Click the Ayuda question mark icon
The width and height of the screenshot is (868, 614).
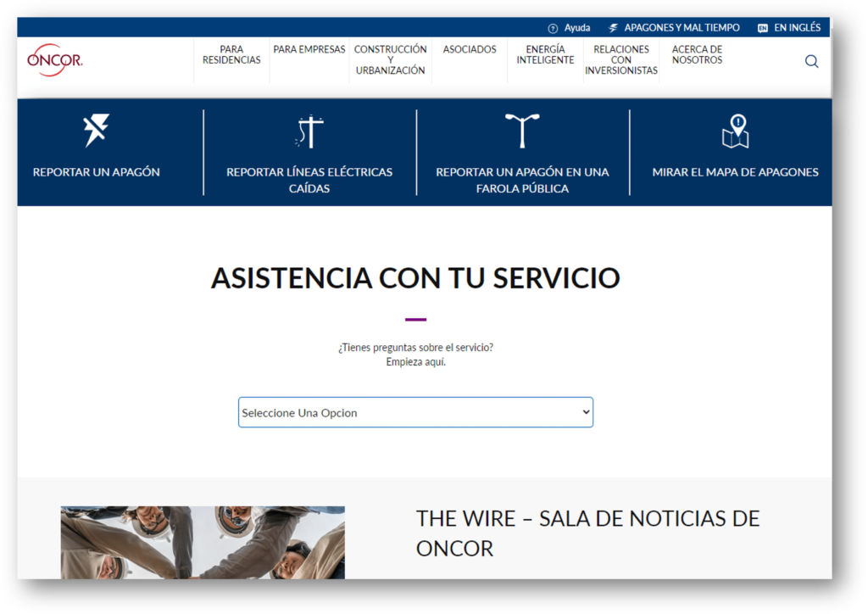(x=554, y=28)
